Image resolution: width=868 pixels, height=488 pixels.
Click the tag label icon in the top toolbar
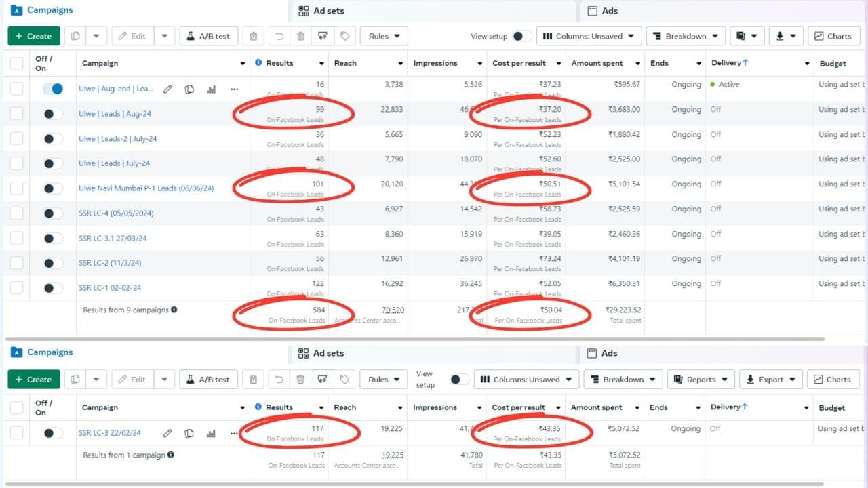click(x=344, y=36)
